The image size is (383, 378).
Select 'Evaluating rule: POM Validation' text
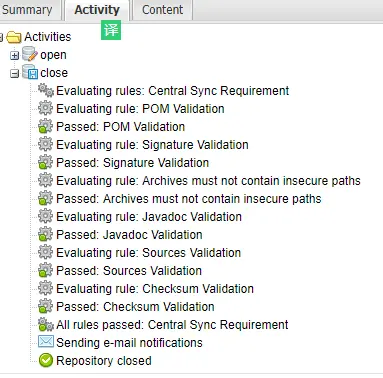click(140, 109)
